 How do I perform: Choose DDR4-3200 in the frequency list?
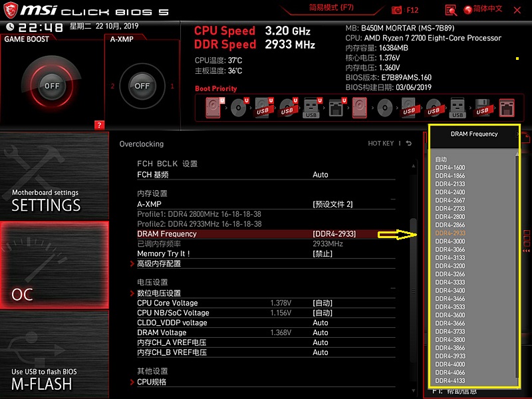(450, 265)
